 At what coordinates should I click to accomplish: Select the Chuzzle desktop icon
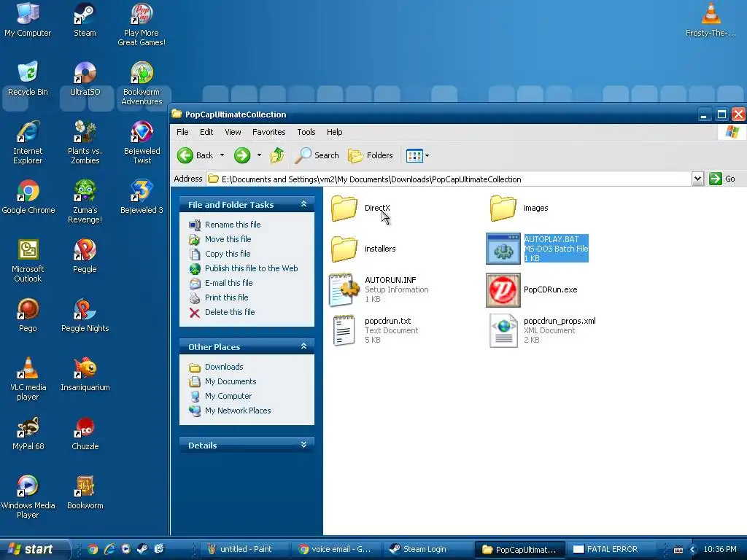(x=85, y=433)
